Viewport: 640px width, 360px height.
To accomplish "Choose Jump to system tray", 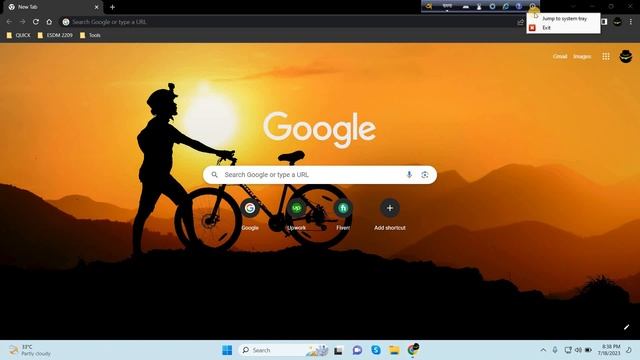I will (564, 18).
